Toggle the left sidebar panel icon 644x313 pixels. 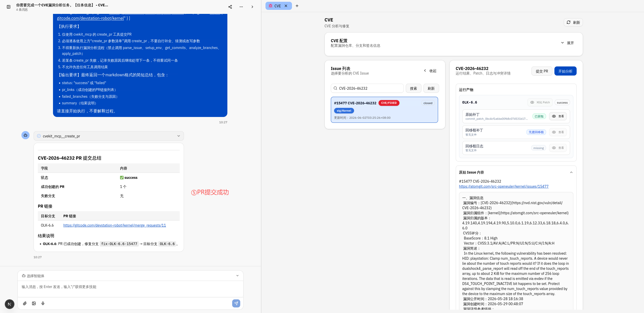click(9, 7)
